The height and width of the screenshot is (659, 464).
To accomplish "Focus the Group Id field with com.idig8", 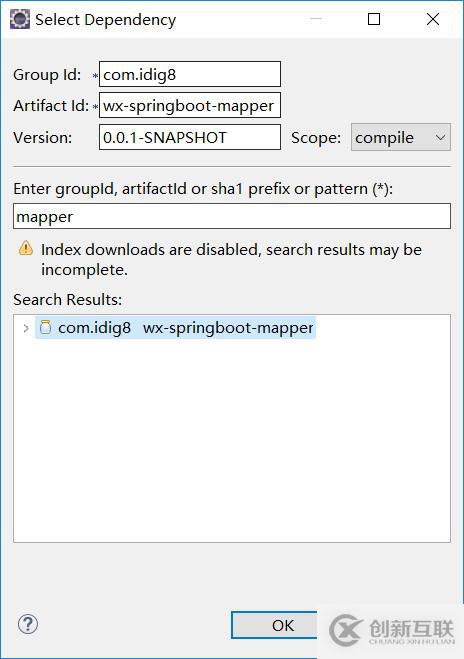I will [x=190, y=74].
